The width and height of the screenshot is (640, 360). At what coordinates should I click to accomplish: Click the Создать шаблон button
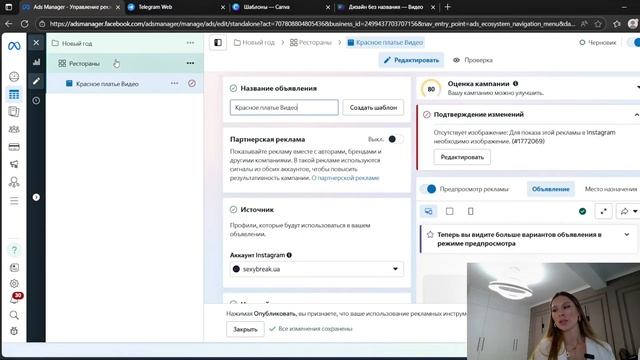(373, 107)
